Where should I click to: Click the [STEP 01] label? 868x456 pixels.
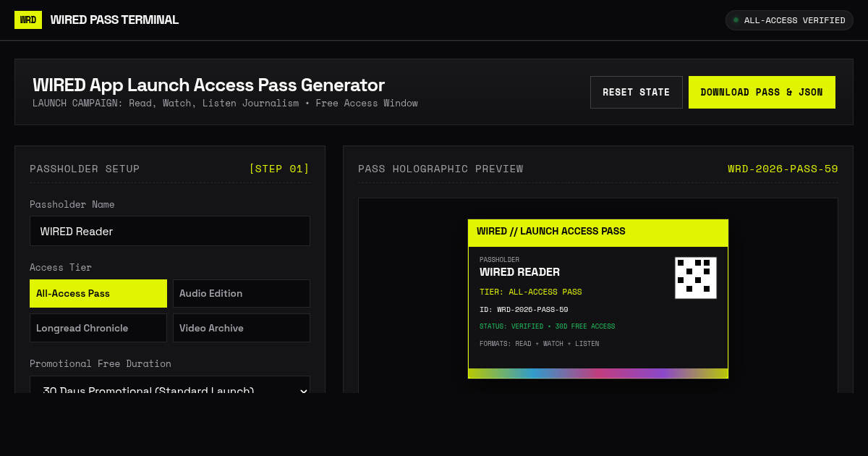point(279,169)
